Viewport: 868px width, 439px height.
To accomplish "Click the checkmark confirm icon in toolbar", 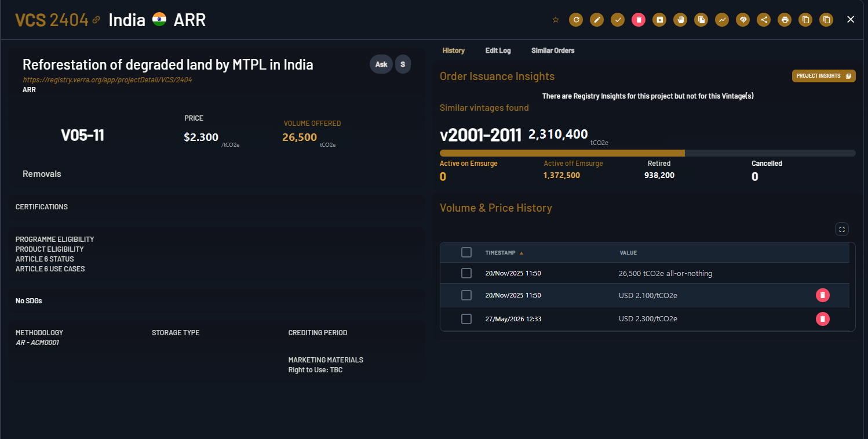I will pyautogui.click(x=618, y=20).
